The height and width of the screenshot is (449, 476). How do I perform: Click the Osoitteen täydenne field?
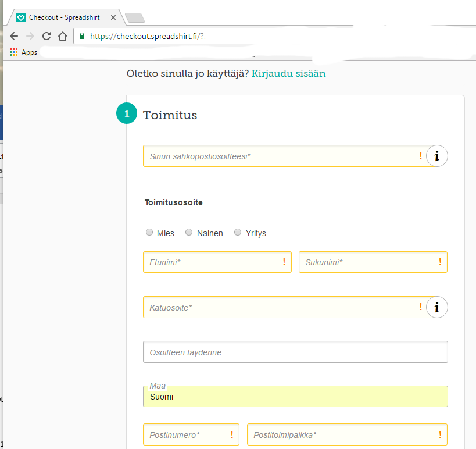click(x=295, y=352)
